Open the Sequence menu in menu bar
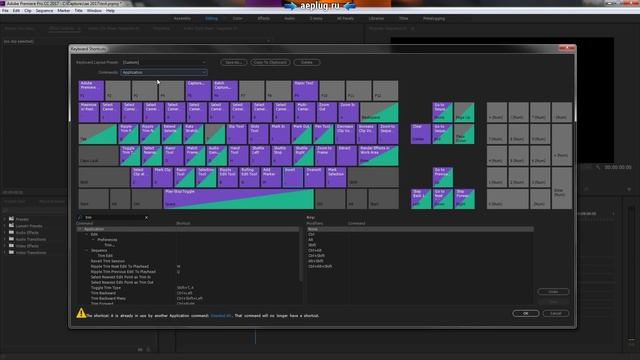 click(44, 11)
